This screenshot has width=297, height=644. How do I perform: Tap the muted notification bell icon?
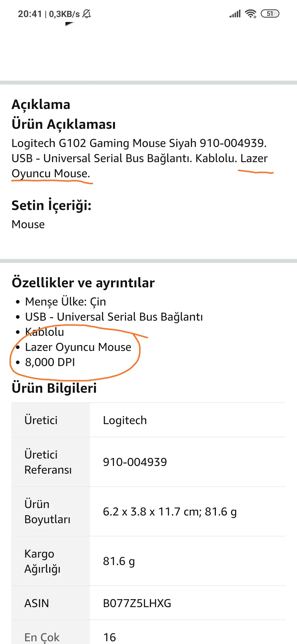(x=87, y=14)
